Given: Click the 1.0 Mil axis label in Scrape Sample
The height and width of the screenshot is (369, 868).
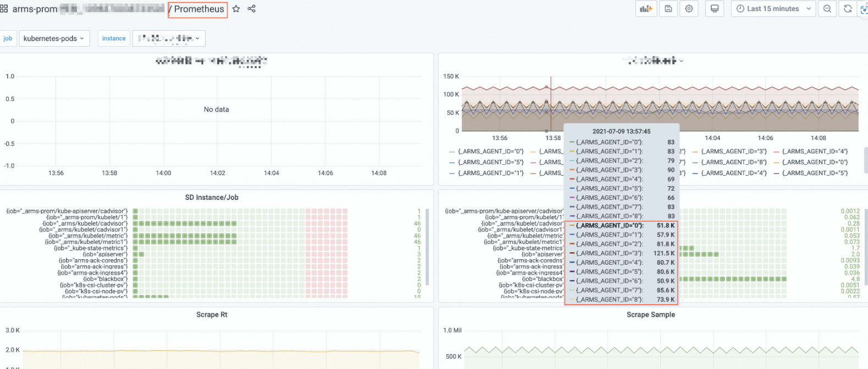Looking at the screenshot, I should coord(452,331).
